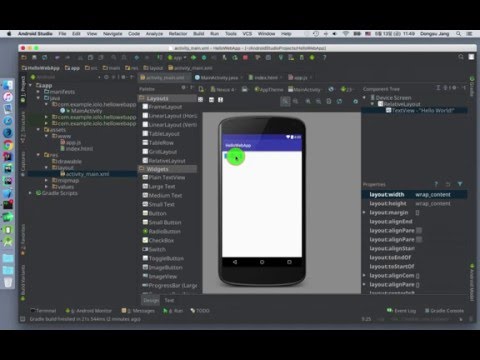Open the SDK Manager toolbar icon

pos(302,58)
